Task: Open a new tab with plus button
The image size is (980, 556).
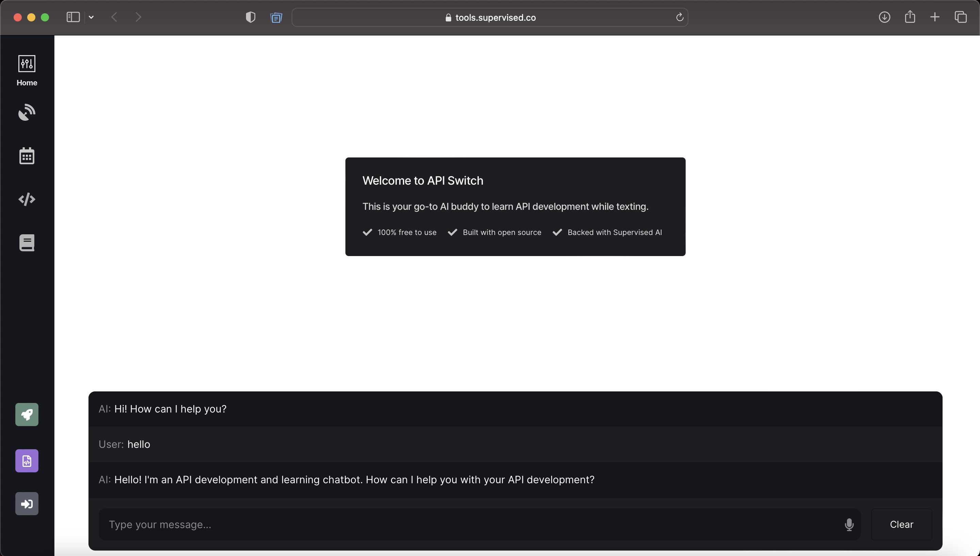Action: (x=934, y=17)
